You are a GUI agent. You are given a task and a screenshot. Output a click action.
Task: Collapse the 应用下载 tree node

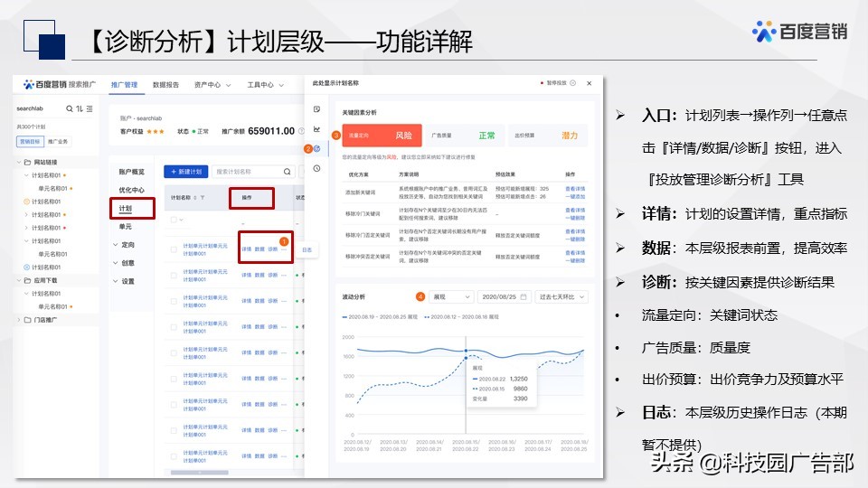[19, 280]
